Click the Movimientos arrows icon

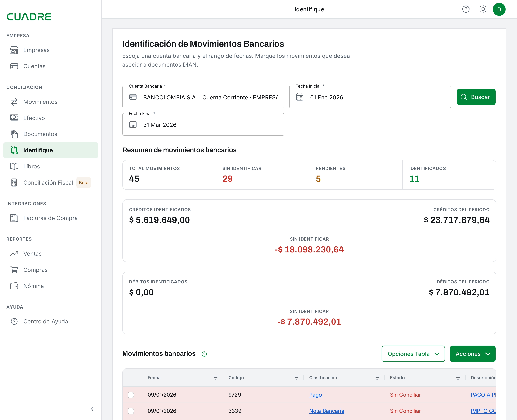pyautogui.click(x=14, y=102)
